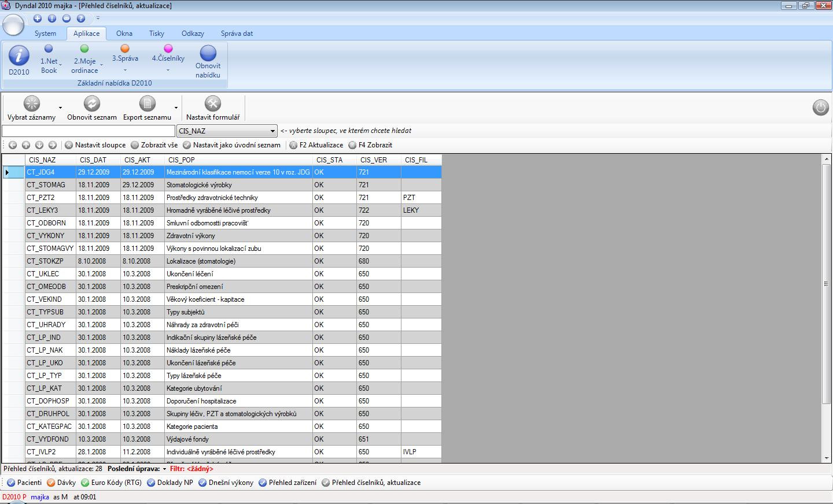Click Nastavit jako úvodní seznam

click(x=231, y=145)
